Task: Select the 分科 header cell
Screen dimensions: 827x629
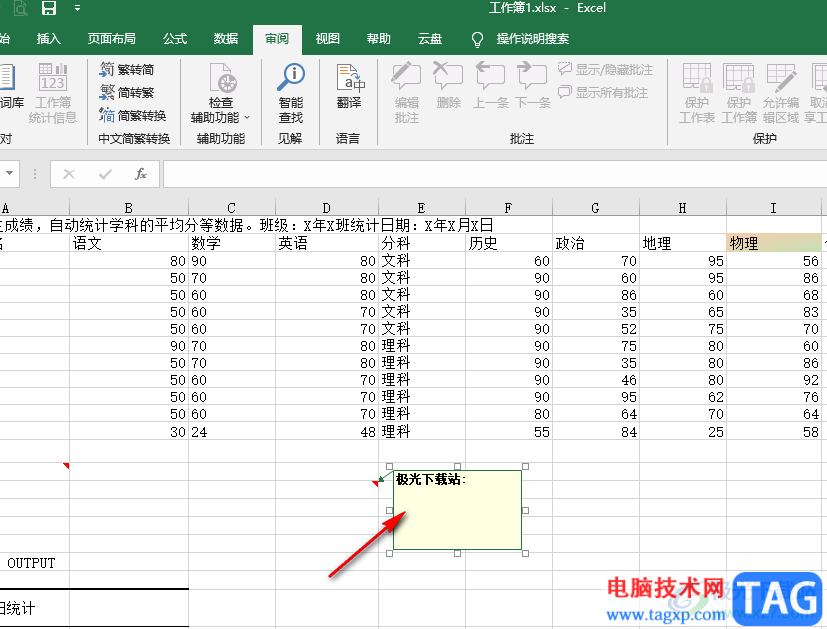Action: point(421,243)
